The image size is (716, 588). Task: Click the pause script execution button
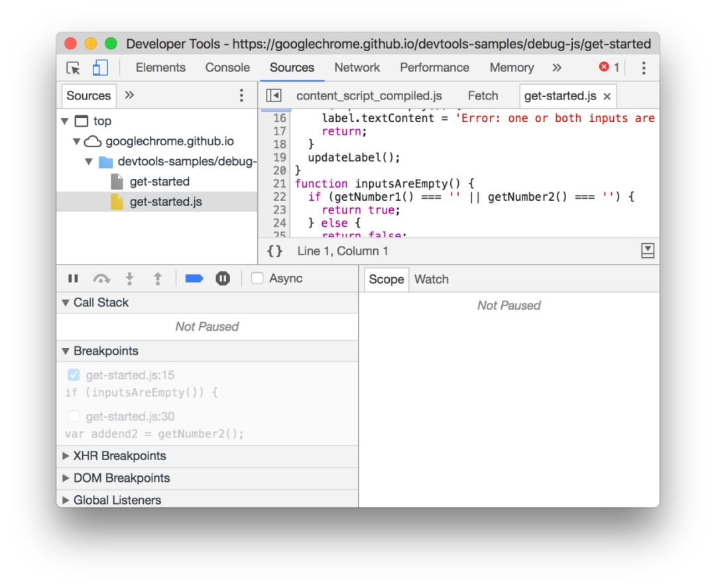pos(73,278)
